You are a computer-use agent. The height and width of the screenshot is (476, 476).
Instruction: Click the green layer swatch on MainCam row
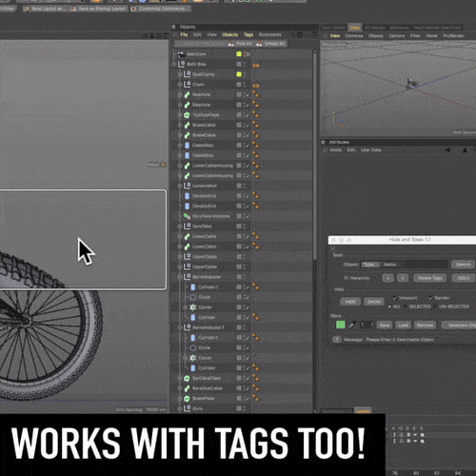pyautogui.click(x=239, y=54)
